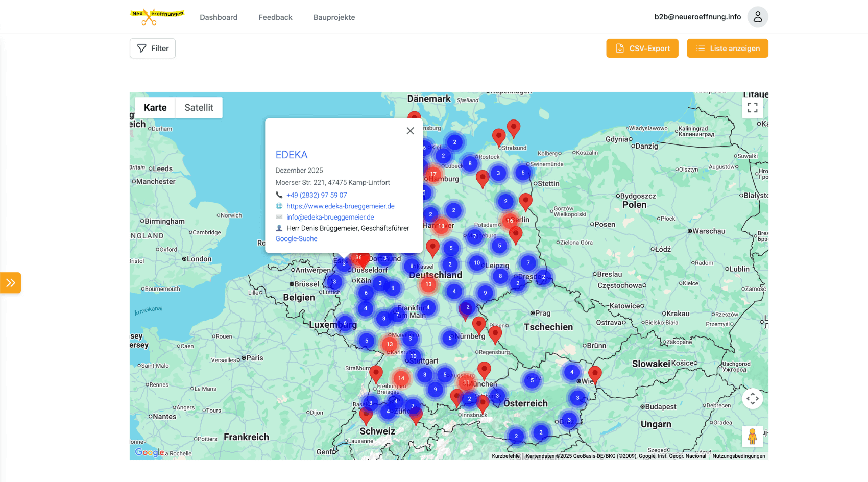Click blue cluster 8 near Rostock
This screenshot has height=482, width=868.
coord(470,163)
